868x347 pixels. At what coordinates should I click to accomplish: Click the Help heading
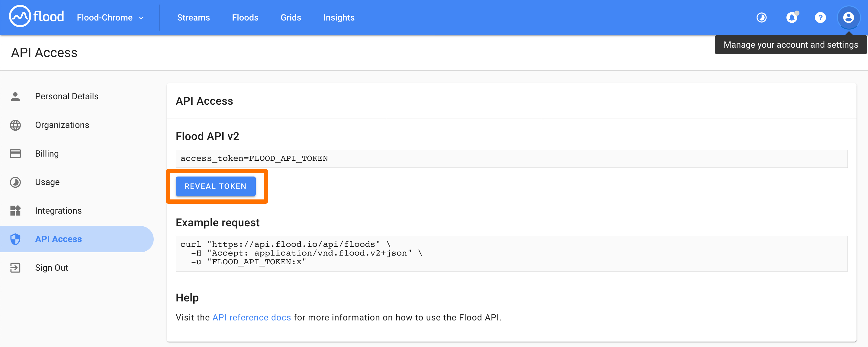coord(187,298)
